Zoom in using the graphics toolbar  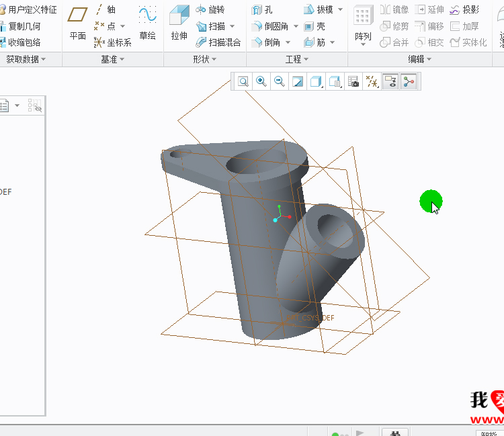pos(261,81)
